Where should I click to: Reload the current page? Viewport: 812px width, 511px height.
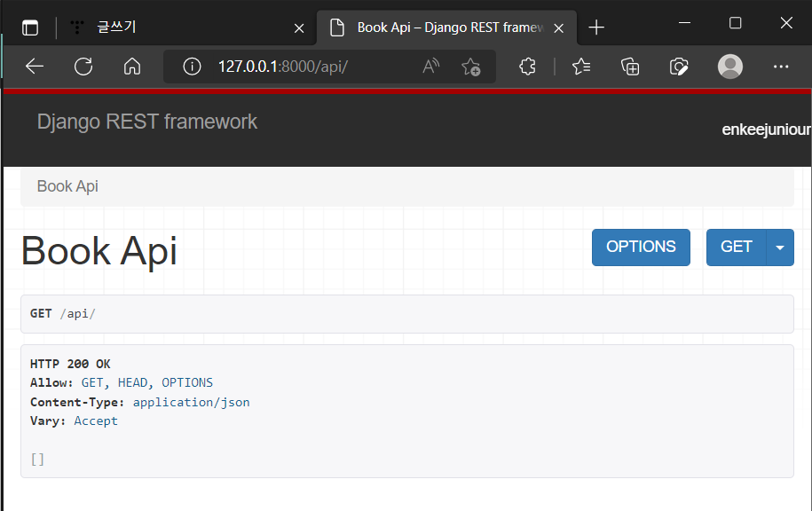83,67
